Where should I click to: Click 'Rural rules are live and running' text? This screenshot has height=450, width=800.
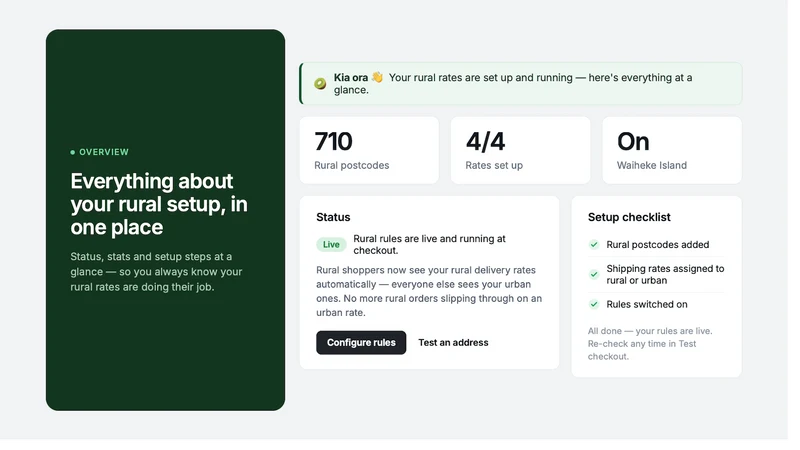(430, 244)
